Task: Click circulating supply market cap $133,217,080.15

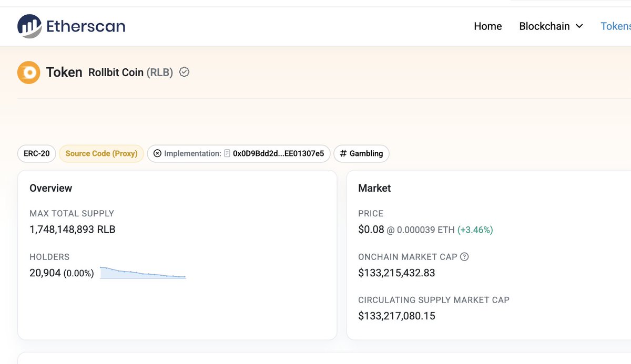Action: pyautogui.click(x=396, y=316)
